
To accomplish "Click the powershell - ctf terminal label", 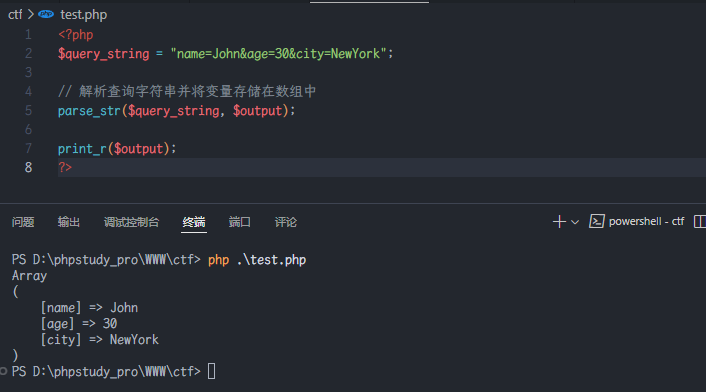I will (x=647, y=221).
